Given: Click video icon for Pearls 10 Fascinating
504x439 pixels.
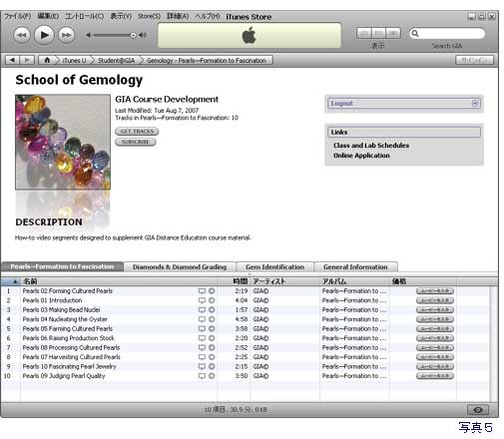Looking at the screenshot, I should pos(202,366).
